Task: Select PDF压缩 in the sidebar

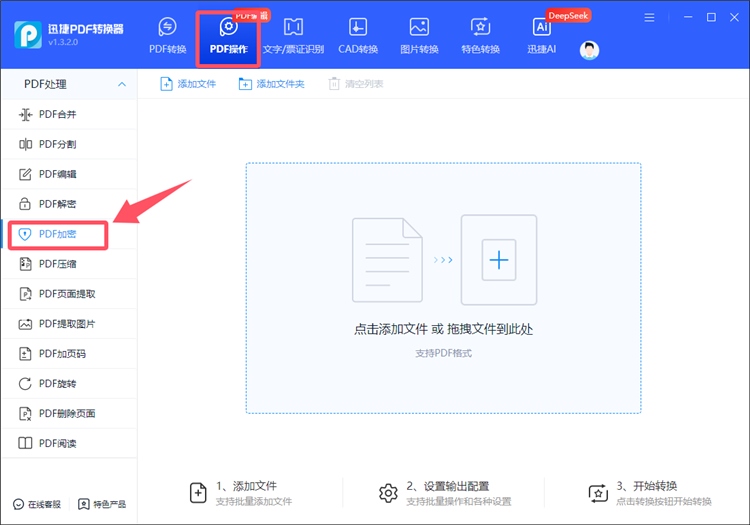Action: tap(69, 264)
